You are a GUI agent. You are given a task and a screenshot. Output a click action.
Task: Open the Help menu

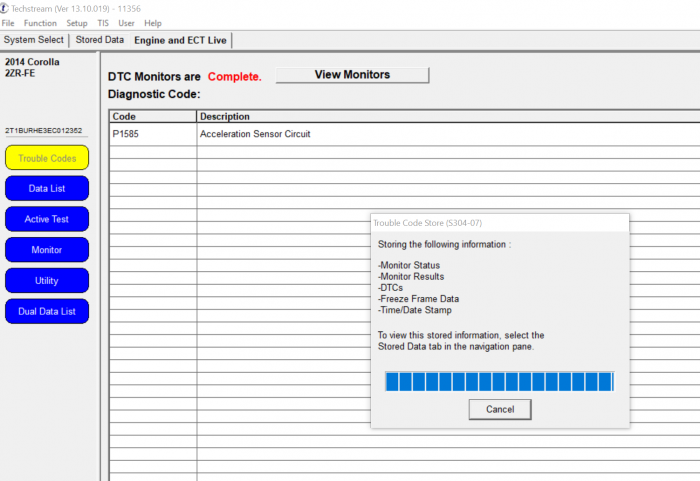coord(153,23)
